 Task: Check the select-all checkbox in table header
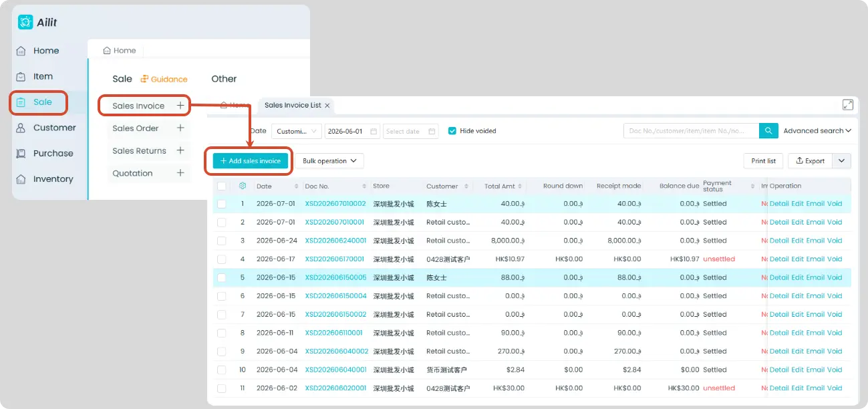(x=222, y=186)
